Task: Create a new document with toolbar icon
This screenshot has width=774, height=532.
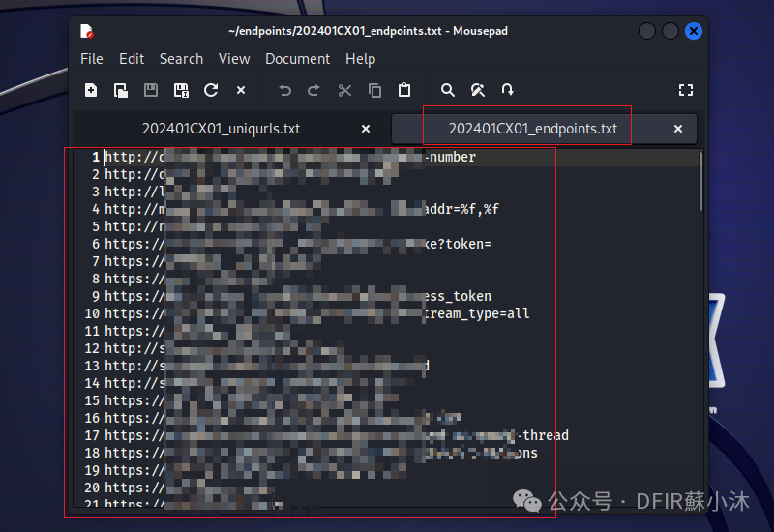Action: coord(91,90)
